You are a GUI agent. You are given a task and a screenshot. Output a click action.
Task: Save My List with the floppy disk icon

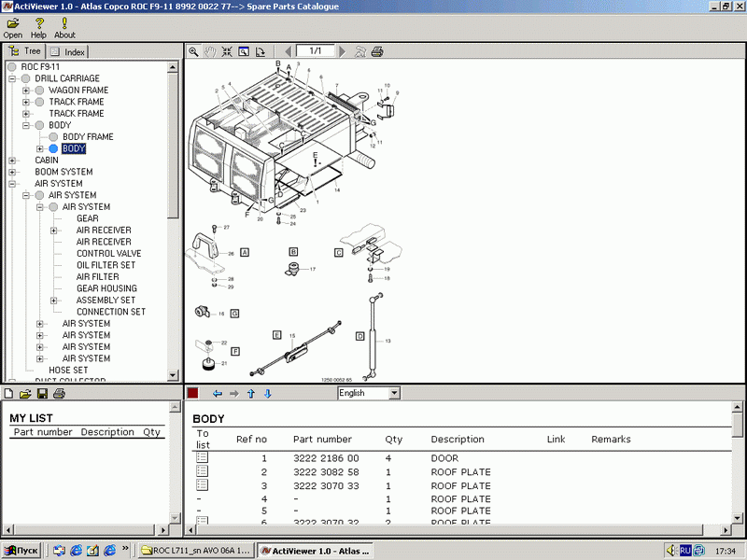[42, 394]
